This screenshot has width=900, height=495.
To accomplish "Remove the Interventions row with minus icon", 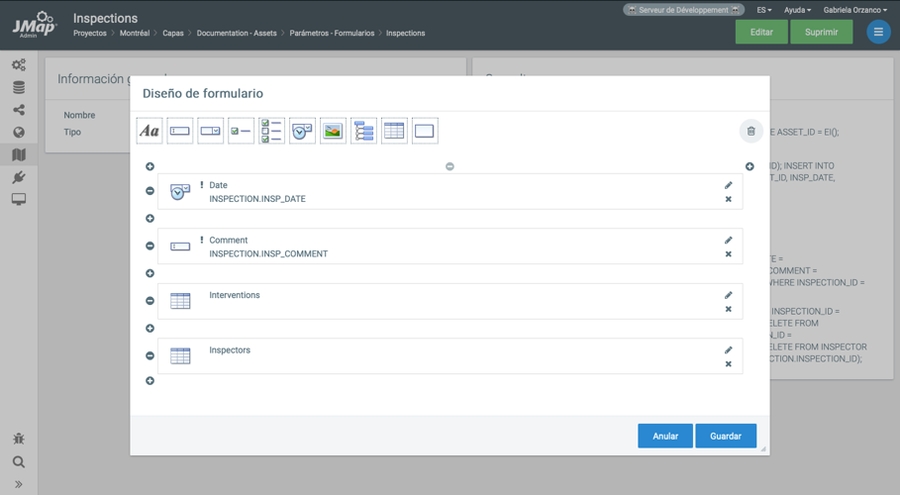I will pos(150,301).
